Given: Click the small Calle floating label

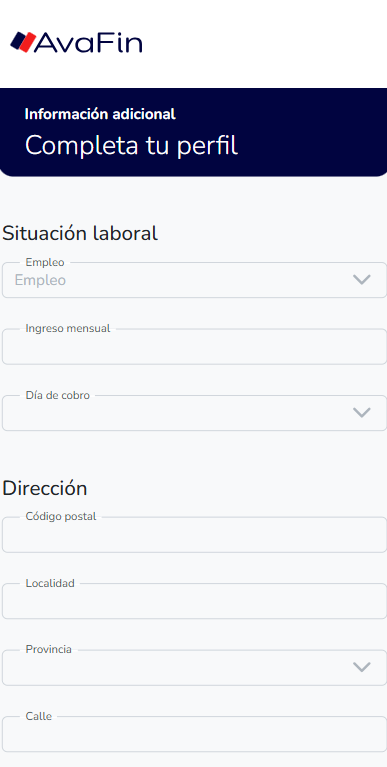Looking at the screenshot, I should click(x=39, y=716).
